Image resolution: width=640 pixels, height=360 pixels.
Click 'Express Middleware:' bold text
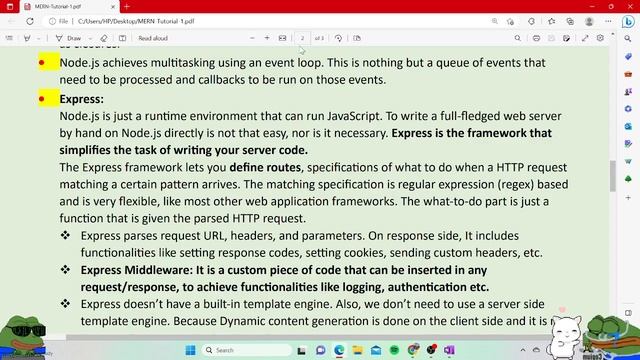(136, 270)
